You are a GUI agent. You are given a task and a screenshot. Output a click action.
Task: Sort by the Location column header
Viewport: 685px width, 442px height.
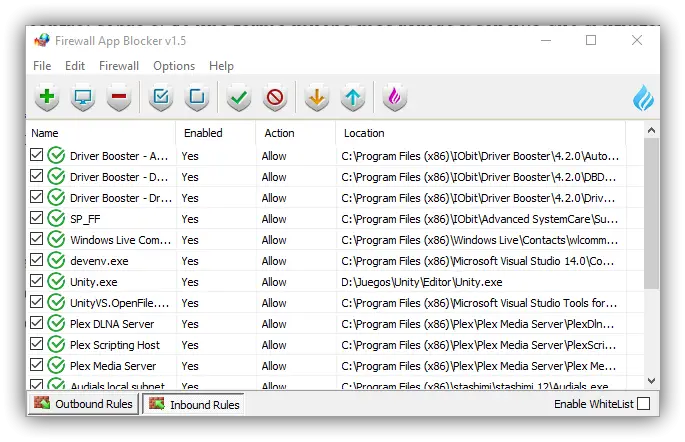(481, 133)
